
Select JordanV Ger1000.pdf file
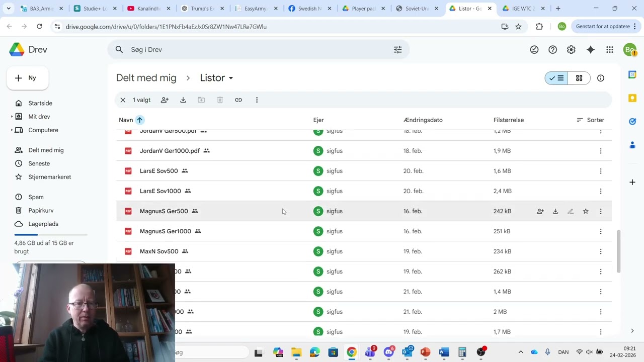pos(364,151)
